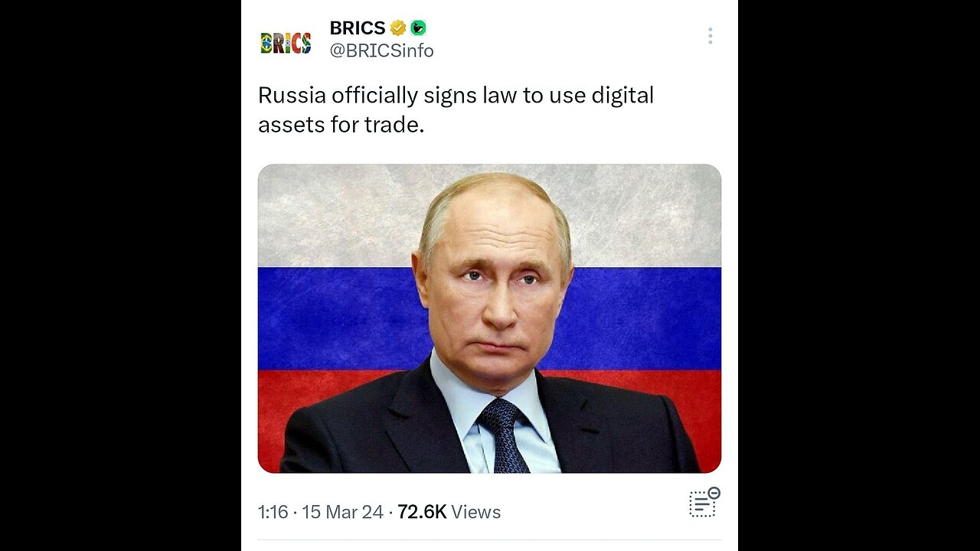Open the @BRICSinfo handle link

(381, 51)
